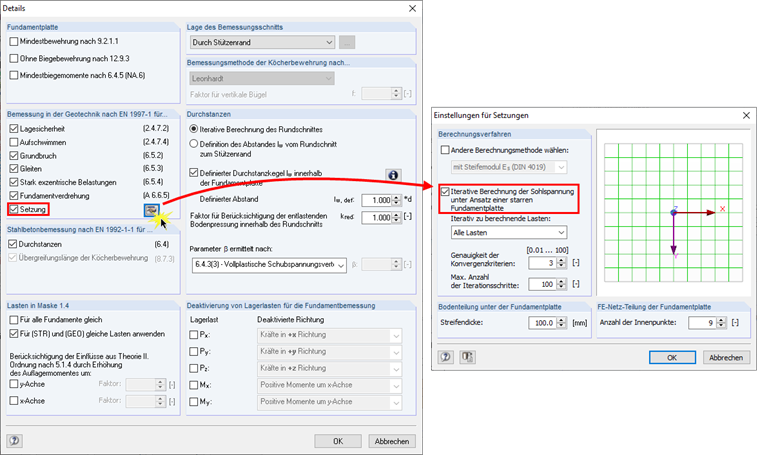Enable Für alle Fundamente gleich

tap(14, 320)
